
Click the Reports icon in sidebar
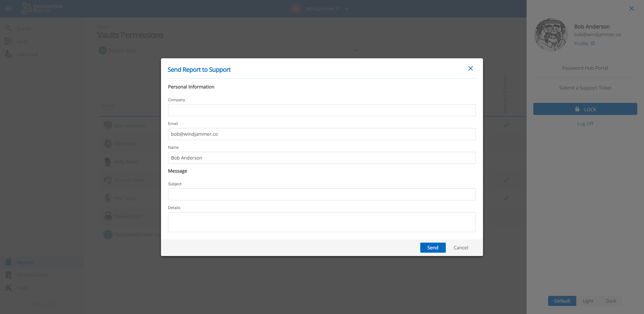click(x=8, y=262)
